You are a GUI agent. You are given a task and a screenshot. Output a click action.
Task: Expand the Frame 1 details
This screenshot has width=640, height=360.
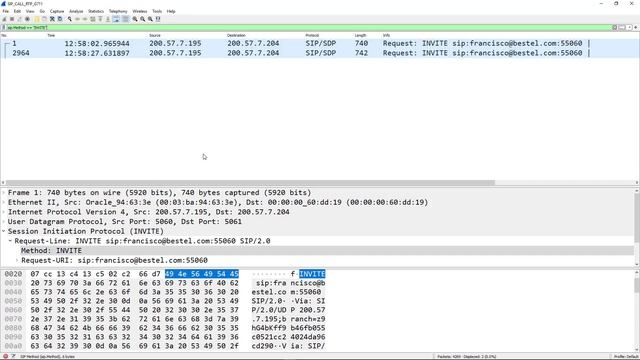point(4,193)
